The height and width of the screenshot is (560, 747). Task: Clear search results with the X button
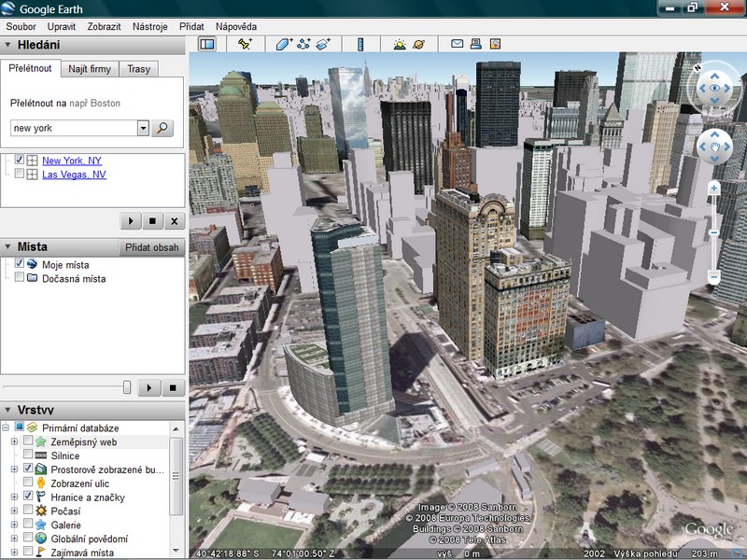[175, 221]
